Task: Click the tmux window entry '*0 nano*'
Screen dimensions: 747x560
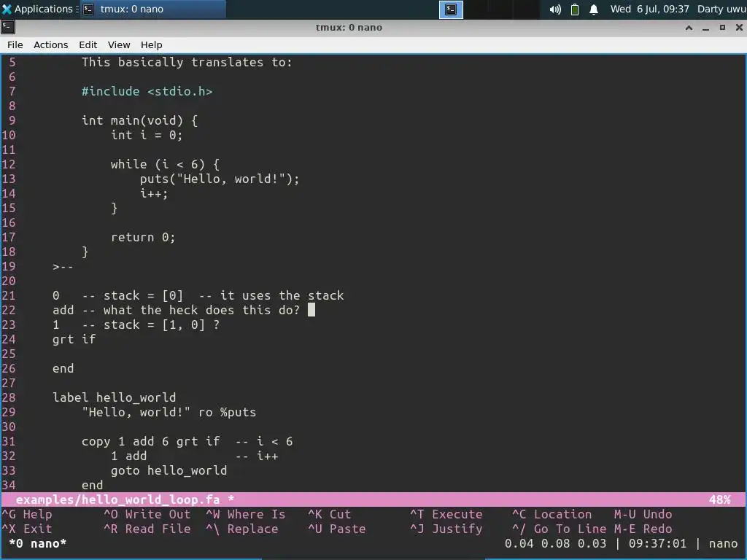Action: click(x=38, y=543)
